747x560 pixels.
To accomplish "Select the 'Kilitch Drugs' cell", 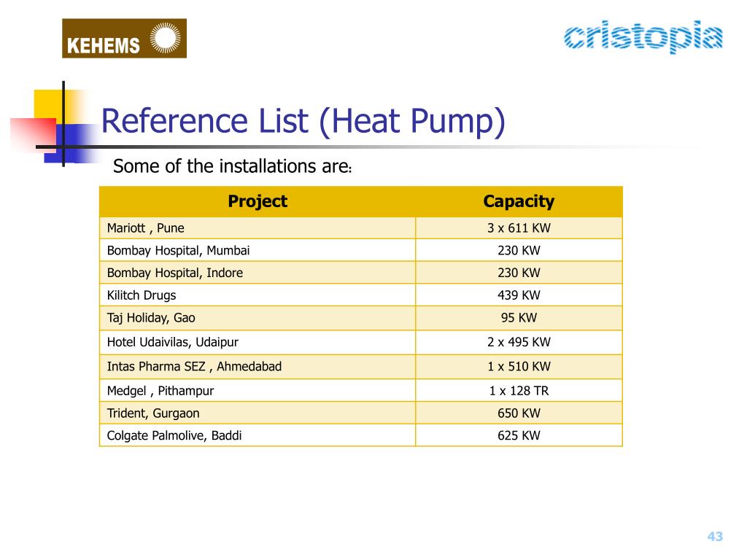I will pos(258,295).
